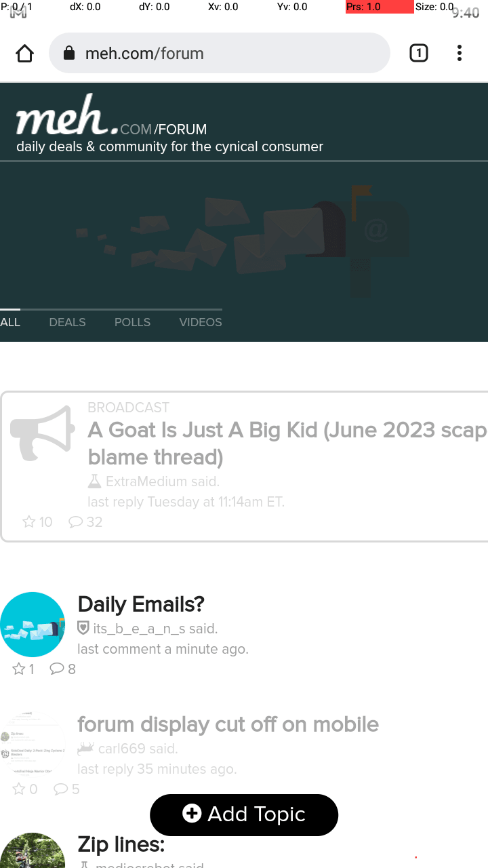Select the ALL tab

10,322
